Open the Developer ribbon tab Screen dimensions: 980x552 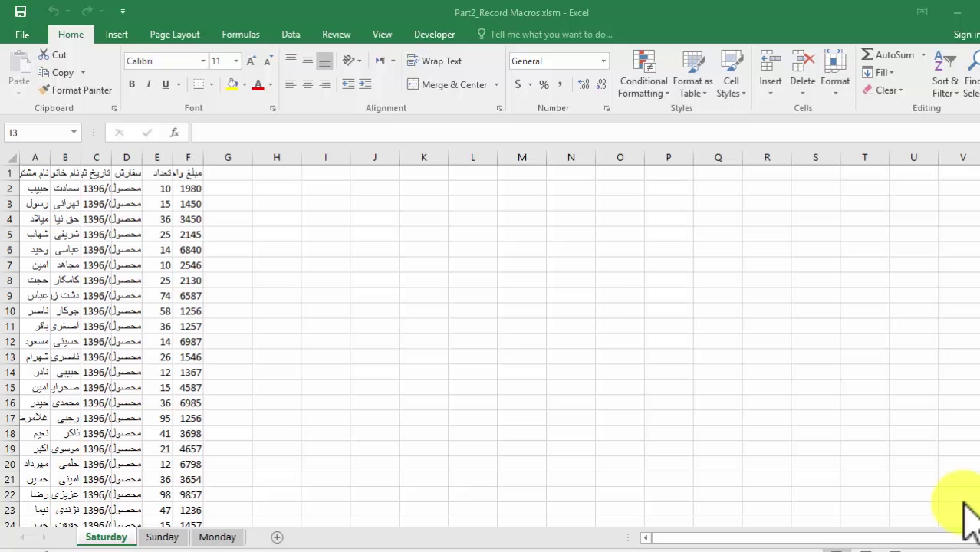click(434, 34)
